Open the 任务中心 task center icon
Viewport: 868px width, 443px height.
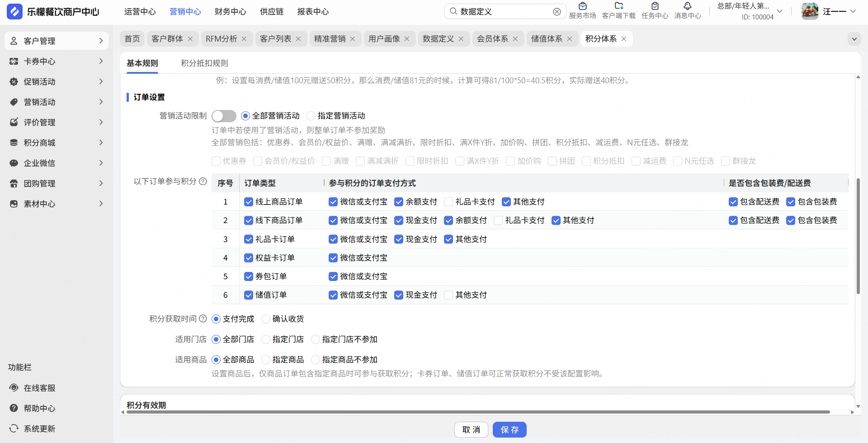(655, 6)
